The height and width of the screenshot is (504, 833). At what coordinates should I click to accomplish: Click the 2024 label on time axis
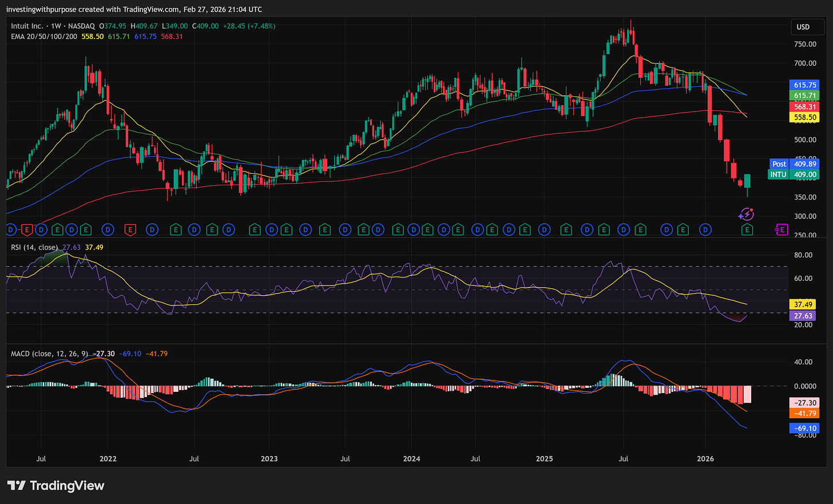coord(411,459)
